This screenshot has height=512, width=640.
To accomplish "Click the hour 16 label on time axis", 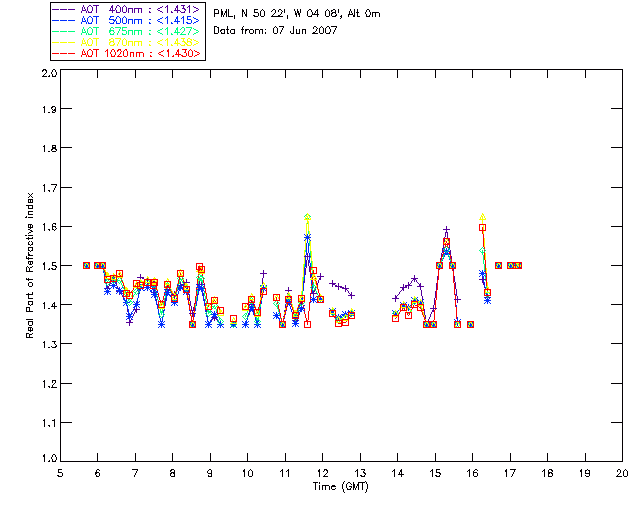I will tap(472, 473).
